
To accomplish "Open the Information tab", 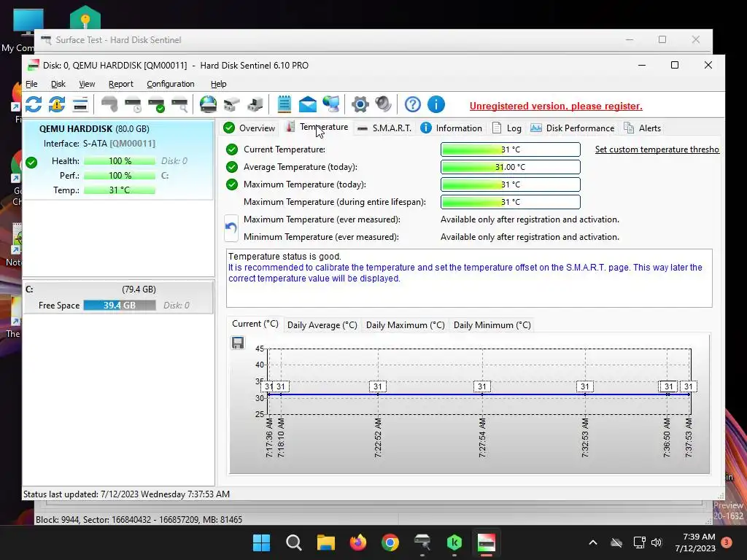I will tap(451, 128).
